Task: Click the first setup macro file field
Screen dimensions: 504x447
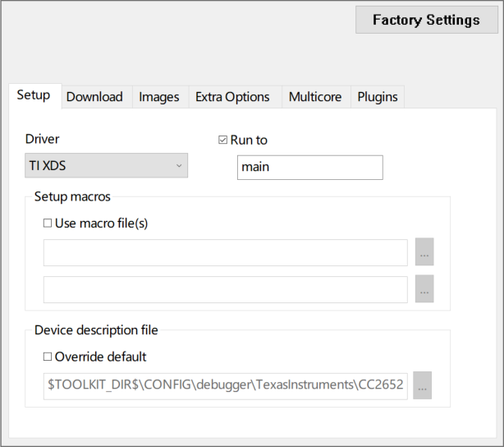Action: click(225, 253)
